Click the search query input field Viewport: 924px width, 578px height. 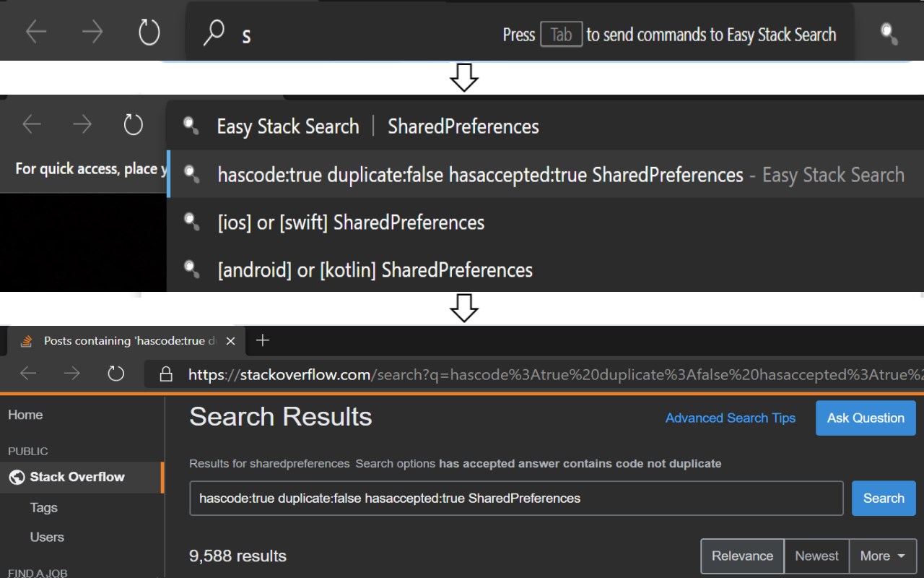(x=516, y=498)
